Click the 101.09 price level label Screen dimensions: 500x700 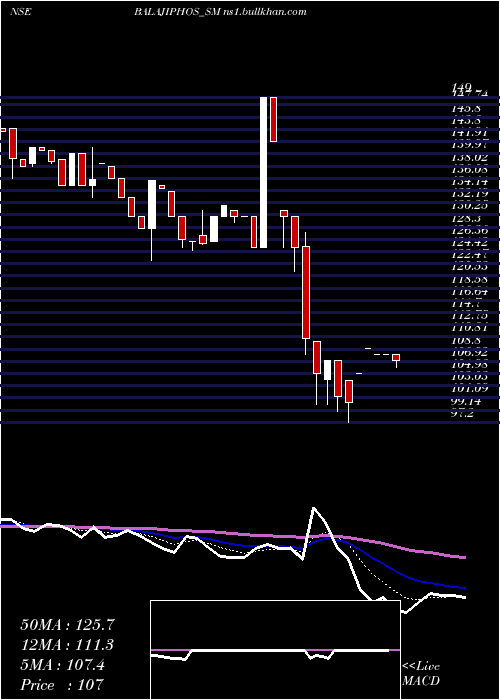(470, 389)
